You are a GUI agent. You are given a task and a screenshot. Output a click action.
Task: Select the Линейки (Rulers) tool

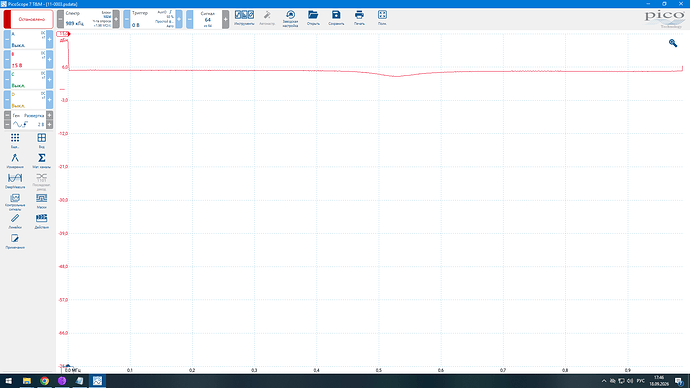(x=15, y=221)
